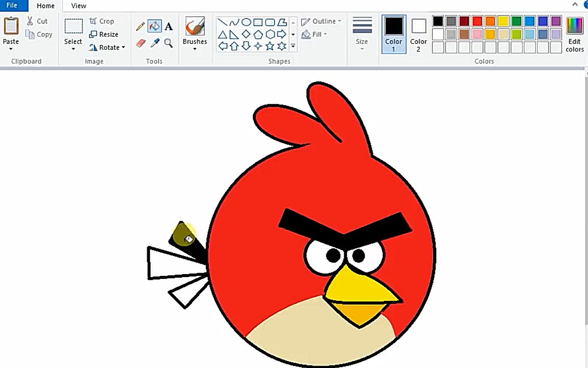Image resolution: width=588 pixels, height=368 pixels.
Task: Open the File menu
Action: 12,5
